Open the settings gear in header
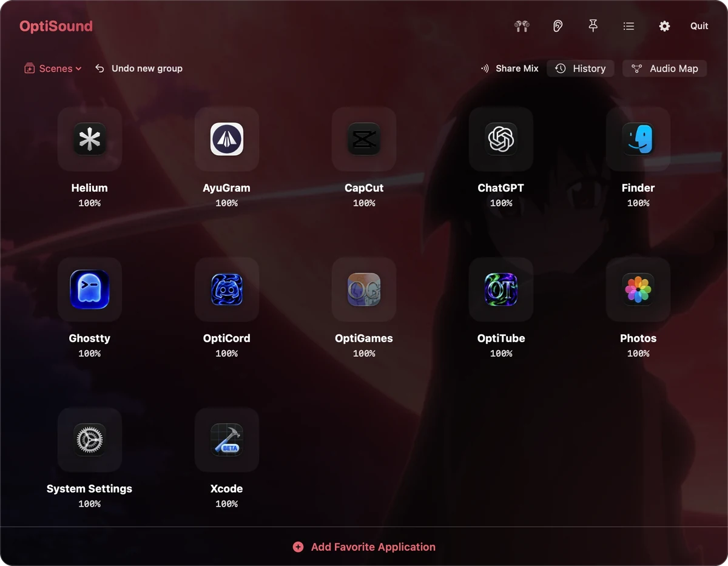 pos(664,26)
